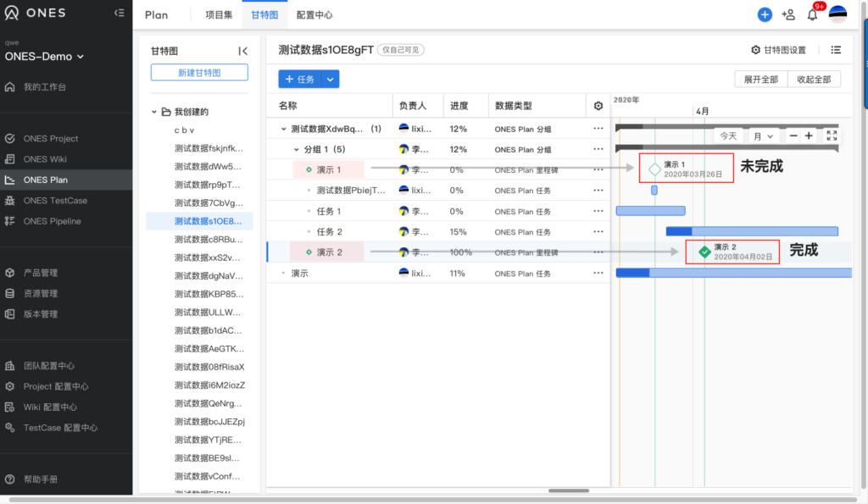Viewport: 868px width, 504px height.
Task: Open 帮助手册 help manual
Action: pos(40,479)
